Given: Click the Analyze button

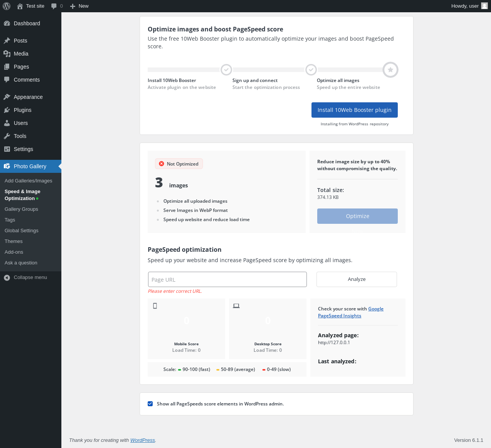Looking at the screenshot, I should point(357,279).
